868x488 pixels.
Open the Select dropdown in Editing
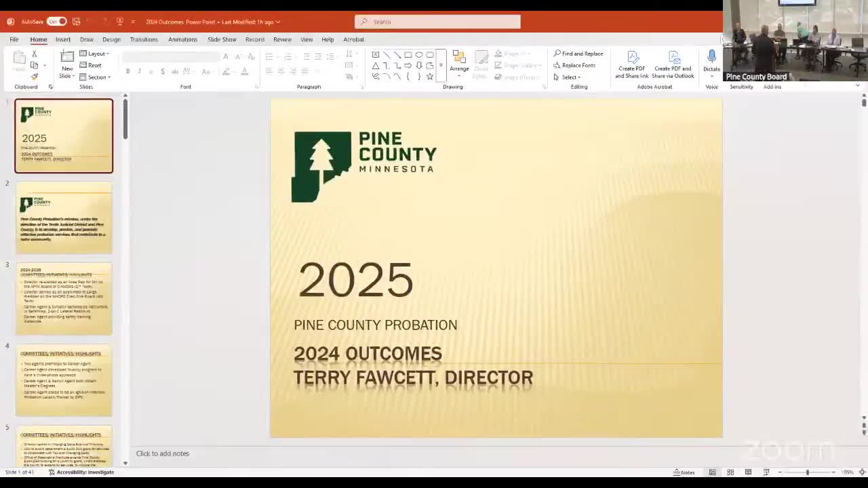[x=568, y=77]
